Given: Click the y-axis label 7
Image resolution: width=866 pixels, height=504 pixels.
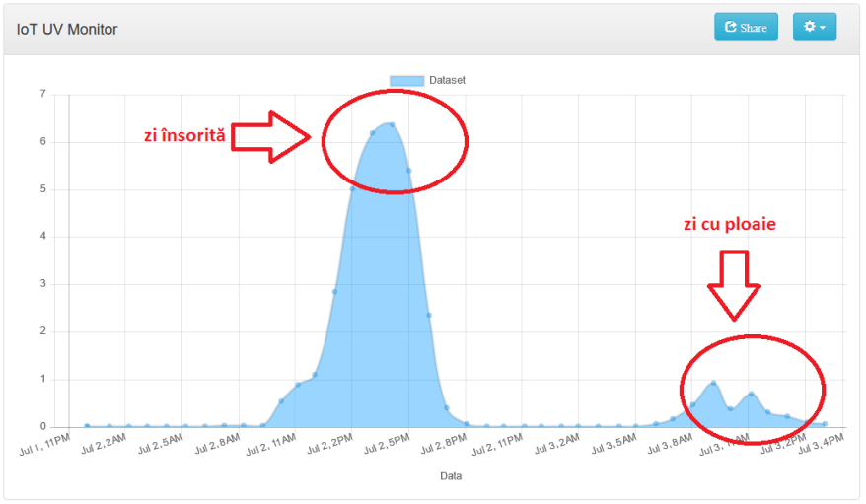Looking at the screenshot, I should click(x=41, y=95).
